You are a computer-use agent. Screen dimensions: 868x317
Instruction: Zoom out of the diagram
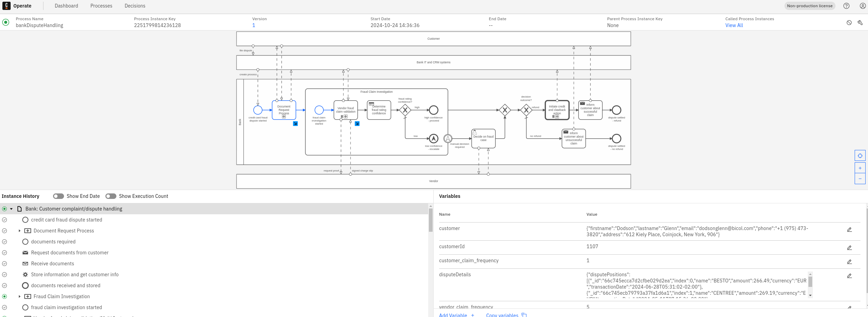860,179
